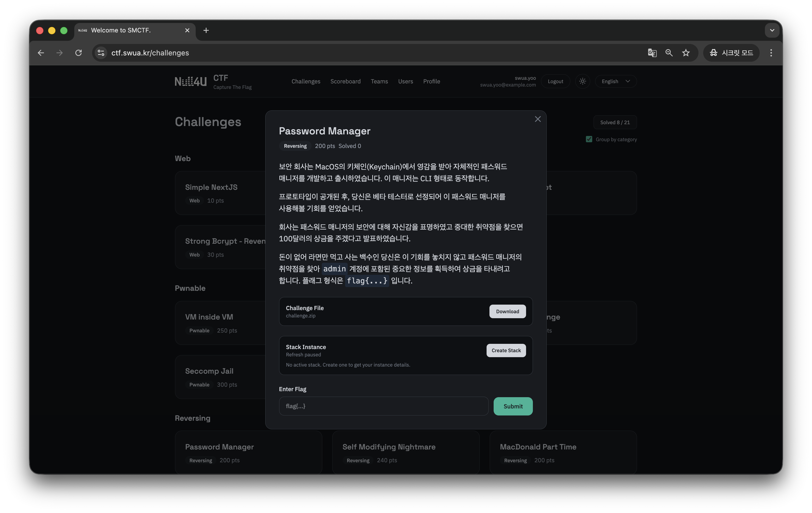Bookmark this page with the star icon
The height and width of the screenshot is (513, 812).
pyautogui.click(x=686, y=53)
